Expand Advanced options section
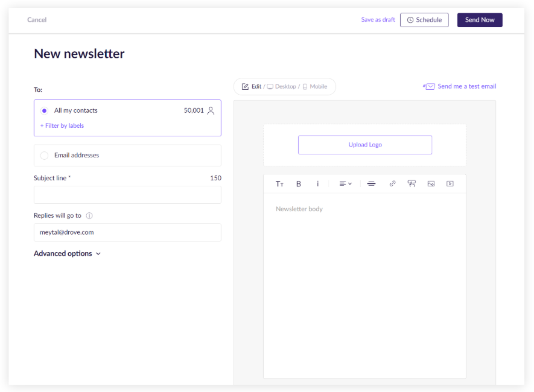This screenshot has width=534, height=392. pyautogui.click(x=67, y=254)
